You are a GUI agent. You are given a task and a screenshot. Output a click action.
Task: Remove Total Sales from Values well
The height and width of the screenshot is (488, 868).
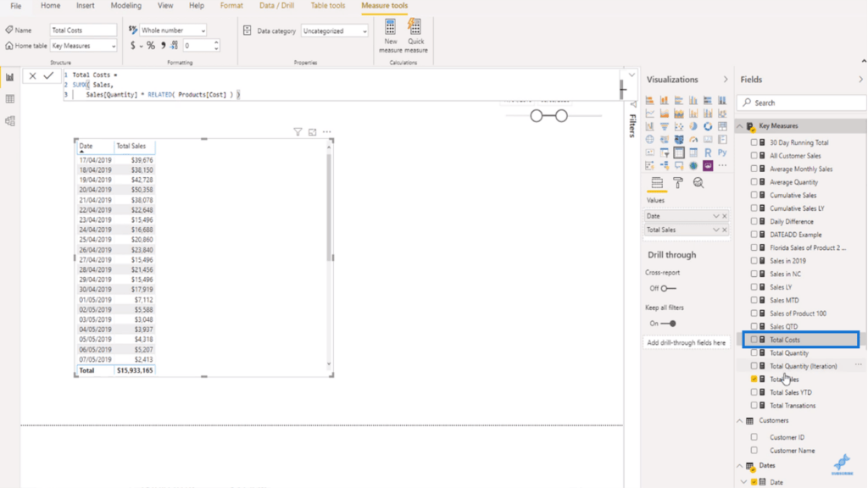click(x=724, y=230)
